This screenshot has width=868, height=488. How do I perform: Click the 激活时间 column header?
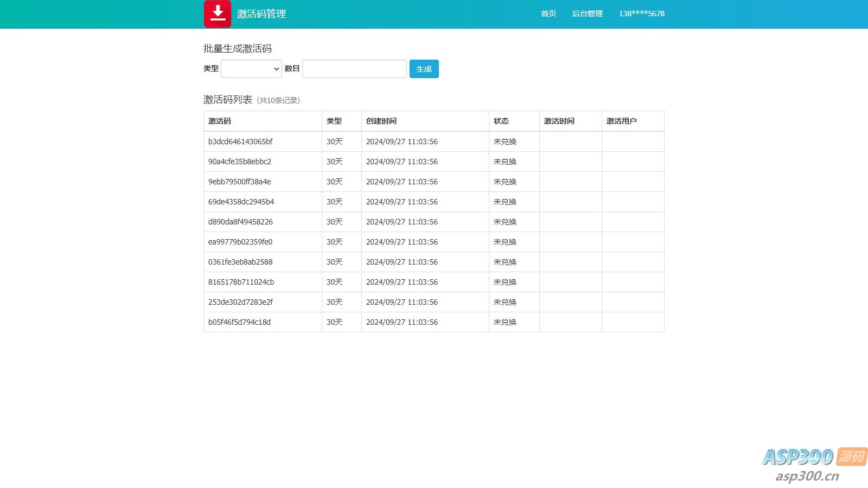[x=559, y=121]
